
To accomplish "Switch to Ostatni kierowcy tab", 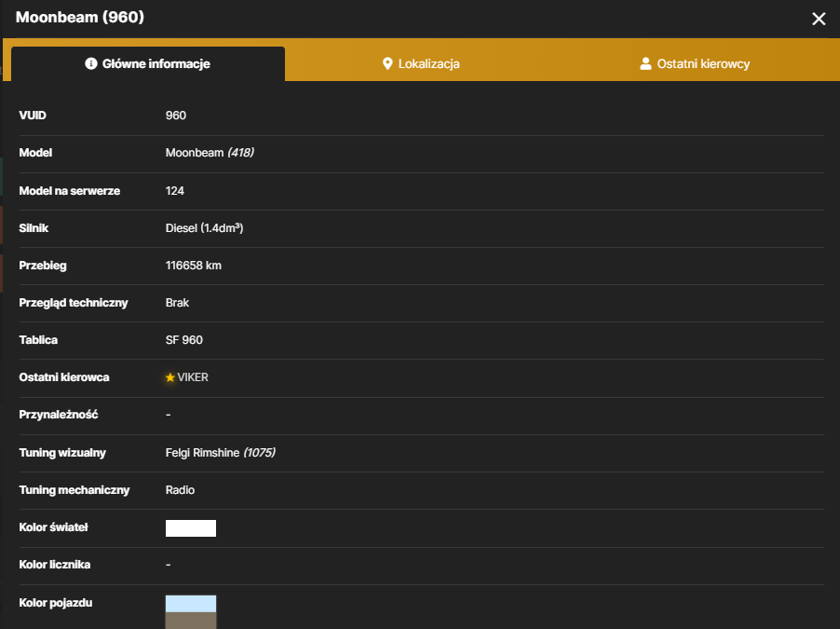I will click(695, 63).
